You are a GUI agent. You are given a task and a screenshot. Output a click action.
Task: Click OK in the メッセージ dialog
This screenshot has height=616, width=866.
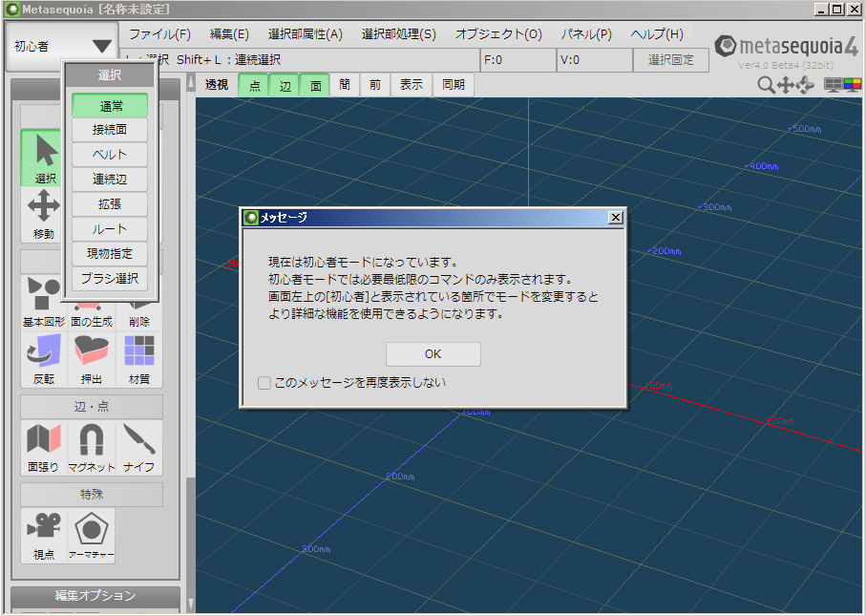tap(433, 354)
